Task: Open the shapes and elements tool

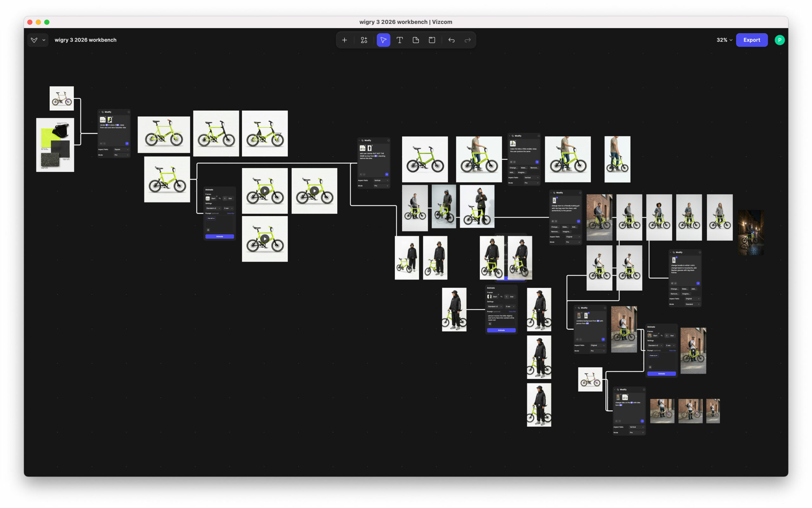Action: [x=363, y=40]
